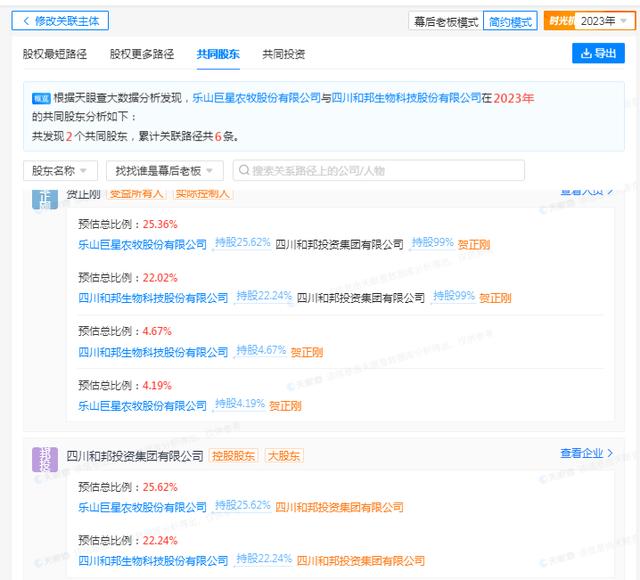
Task: Open 乐山巨星农牧 link under 25.62% entry
Action: pyautogui.click(x=142, y=507)
